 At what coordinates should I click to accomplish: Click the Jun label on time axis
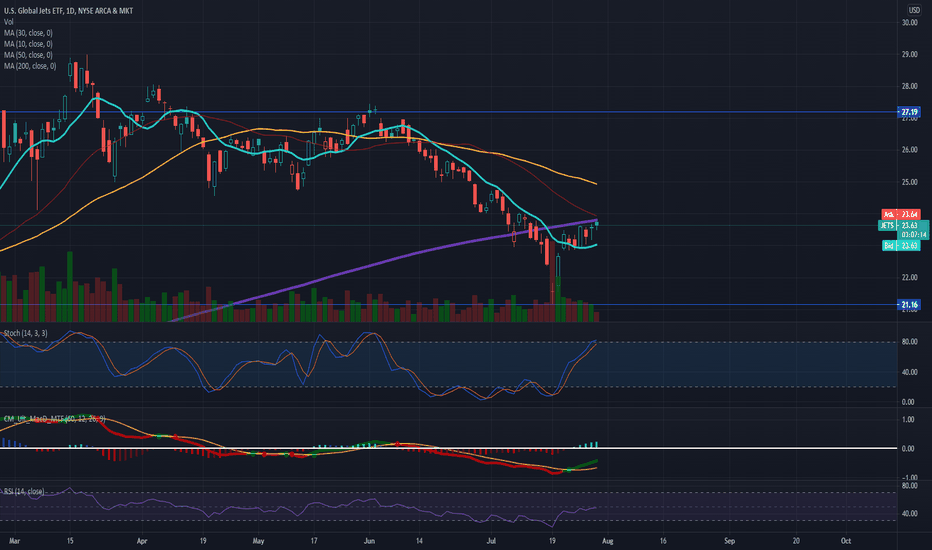click(369, 541)
